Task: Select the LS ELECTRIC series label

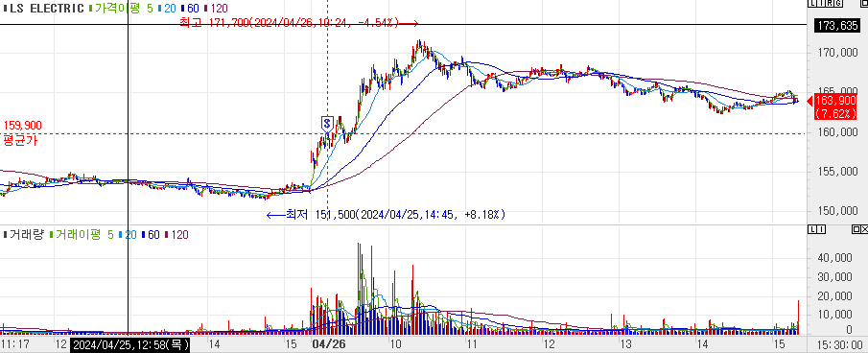Action: pyautogui.click(x=44, y=8)
